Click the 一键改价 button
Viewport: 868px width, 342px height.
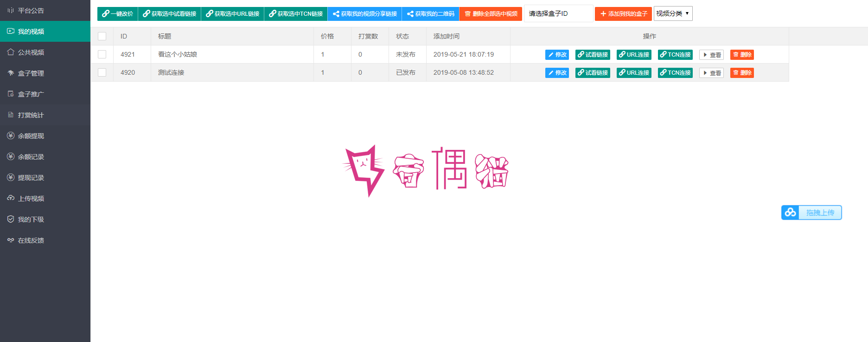tap(117, 14)
